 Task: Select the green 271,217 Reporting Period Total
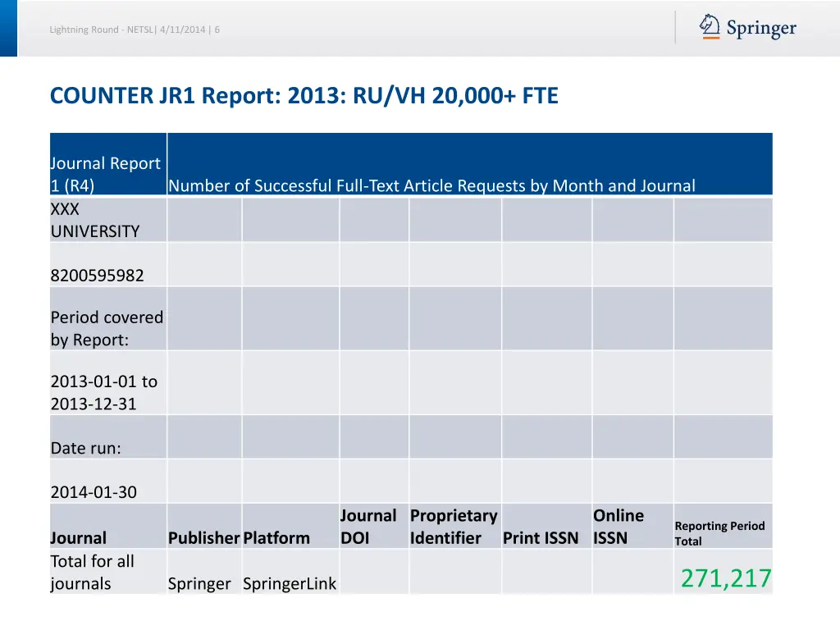pyautogui.click(x=724, y=577)
